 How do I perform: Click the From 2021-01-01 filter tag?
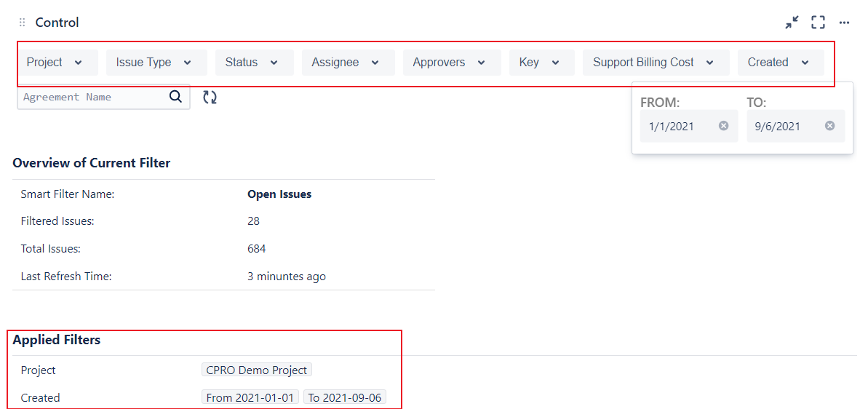250,397
